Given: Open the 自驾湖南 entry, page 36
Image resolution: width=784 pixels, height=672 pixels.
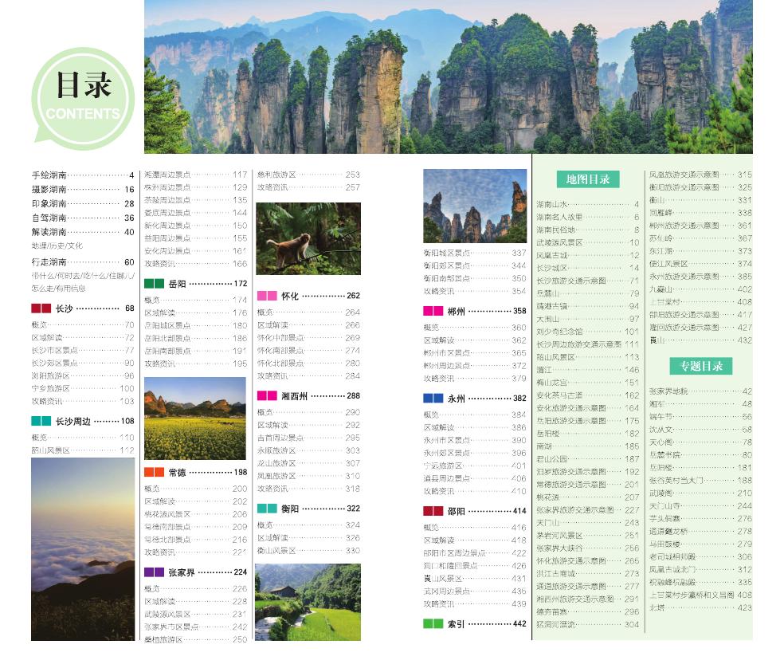Looking at the screenshot, I should click(83, 218).
